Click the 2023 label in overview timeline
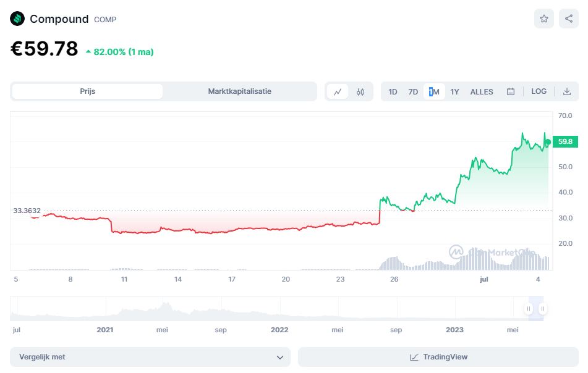Screen dimensions: 588x373 pos(454,330)
